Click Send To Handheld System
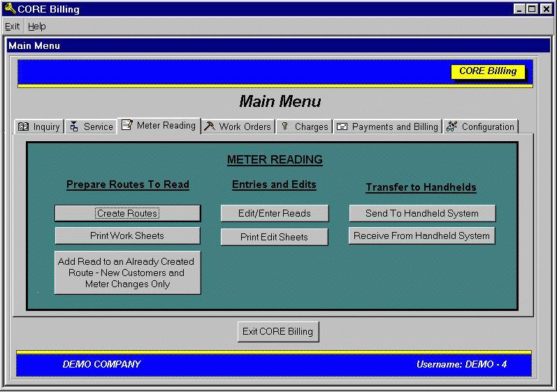 422,213
